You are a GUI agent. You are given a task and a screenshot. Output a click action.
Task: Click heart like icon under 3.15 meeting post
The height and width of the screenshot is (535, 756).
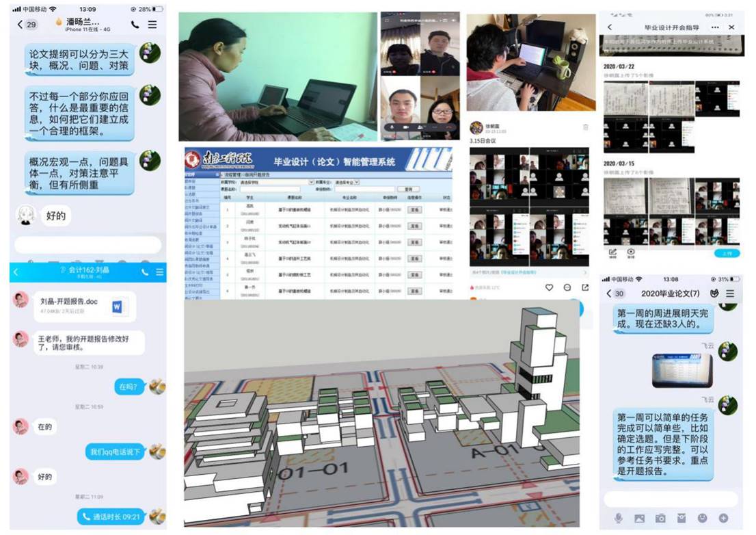pyautogui.click(x=549, y=288)
